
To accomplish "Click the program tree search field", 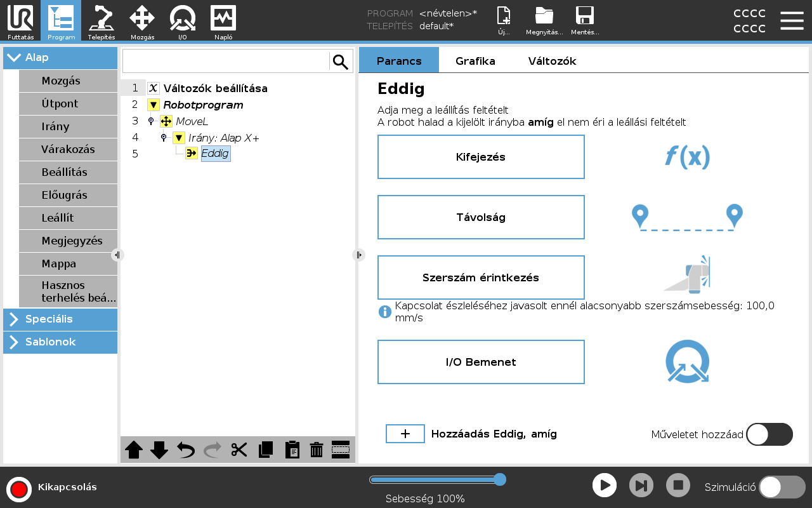I will coord(226,62).
